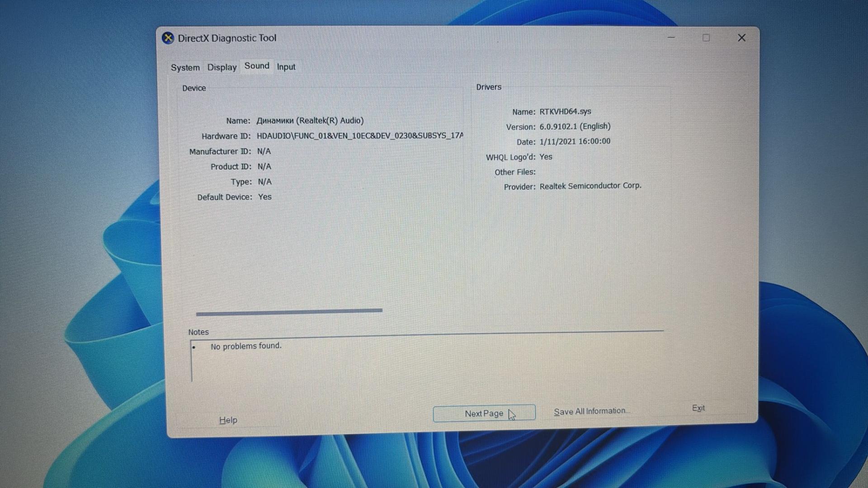Viewport: 868px width, 488px height.
Task: Switch to the Display tab
Action: pyautogui.click(x=222, y=67)
